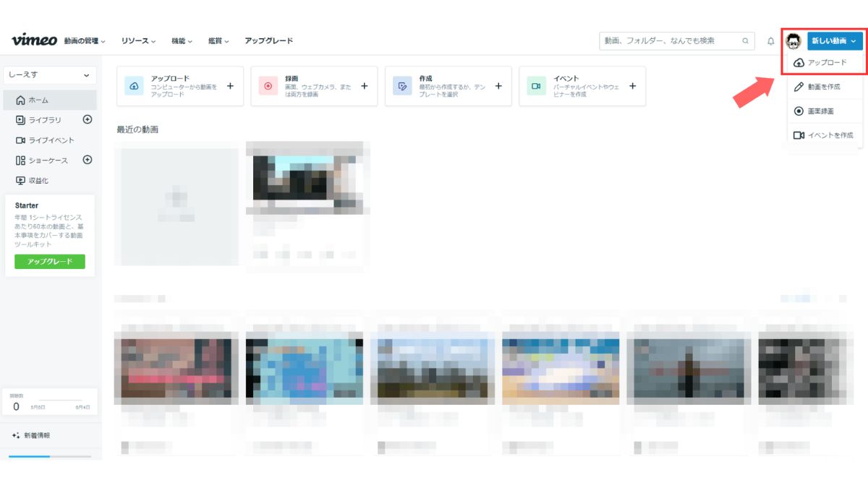Open the 動画の管理 menu
868x488 pixels.
(x=85, y=41)
